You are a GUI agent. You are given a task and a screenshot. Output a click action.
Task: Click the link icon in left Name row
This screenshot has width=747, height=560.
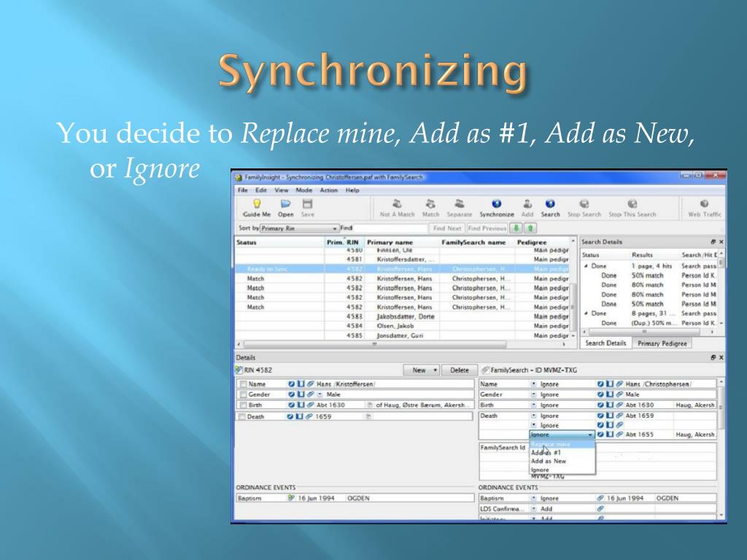coord(311,384)
